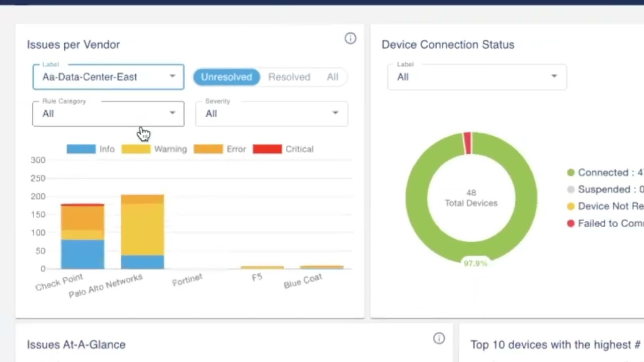Open Device Connection Status label dropdown
Screen dimensions: 644x362
pos(476,77)
